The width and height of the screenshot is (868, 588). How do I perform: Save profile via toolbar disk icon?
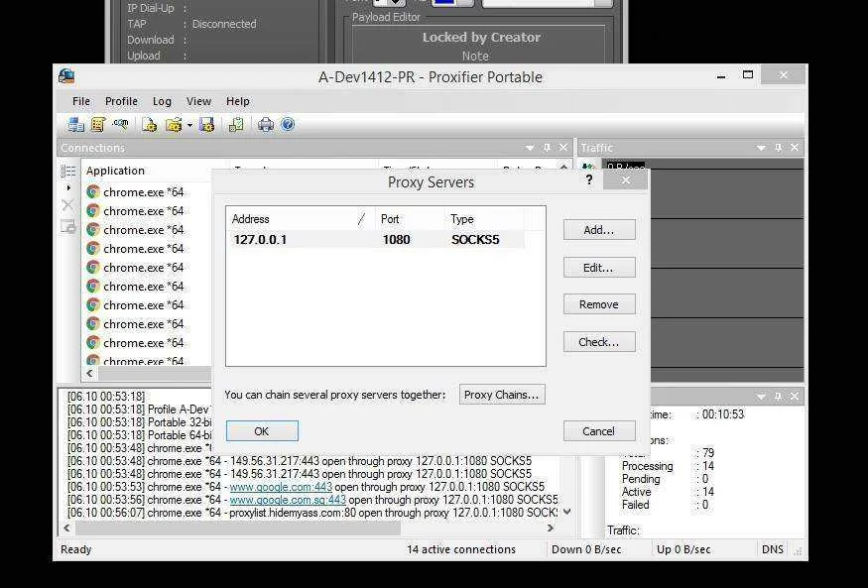coord(207,125)
